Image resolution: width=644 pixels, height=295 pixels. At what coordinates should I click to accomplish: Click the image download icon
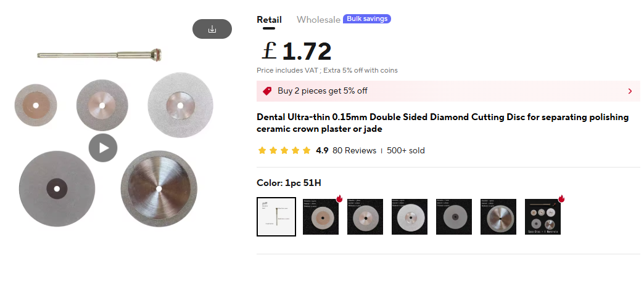pos(212,29)
